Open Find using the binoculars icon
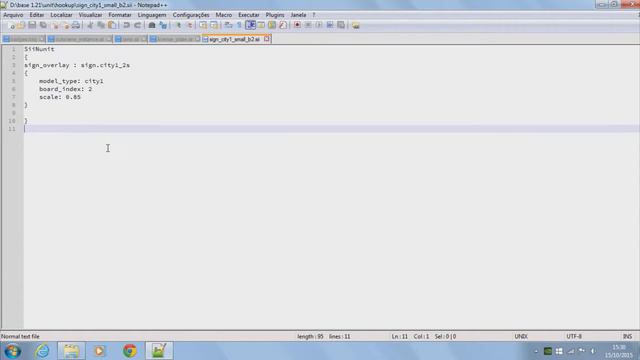The image size is (640, 360). click(x=152, y=25)
